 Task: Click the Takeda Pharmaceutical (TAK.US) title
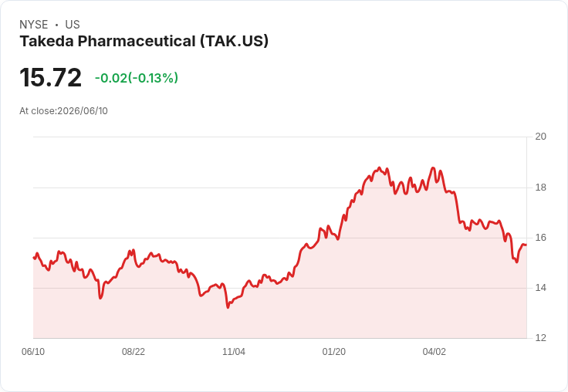tap(144, 41)
